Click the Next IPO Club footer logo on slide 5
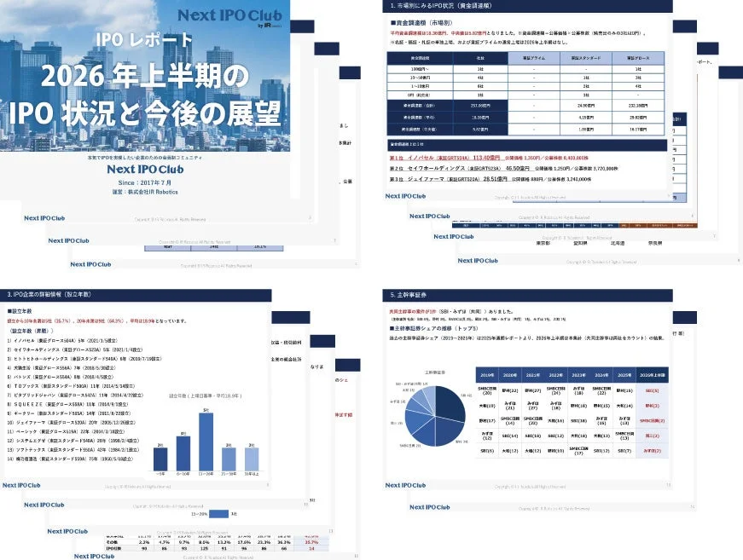 [x=405, y=485]
